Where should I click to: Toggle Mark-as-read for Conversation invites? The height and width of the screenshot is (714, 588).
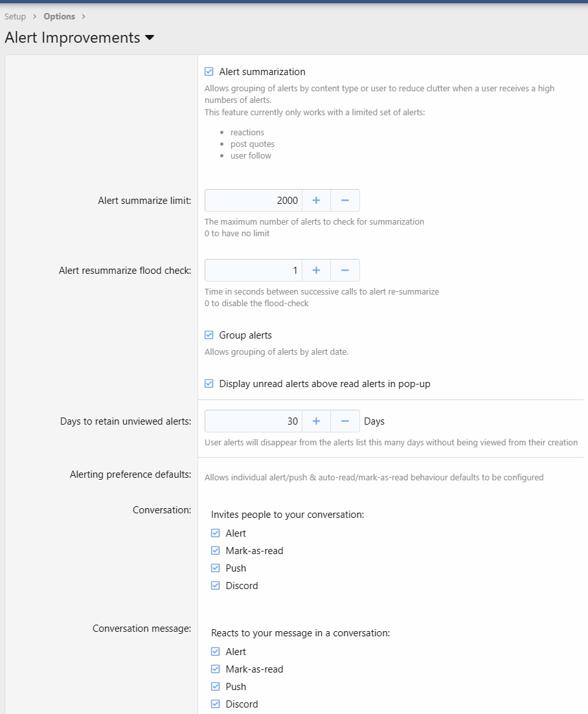coord(215,550)
